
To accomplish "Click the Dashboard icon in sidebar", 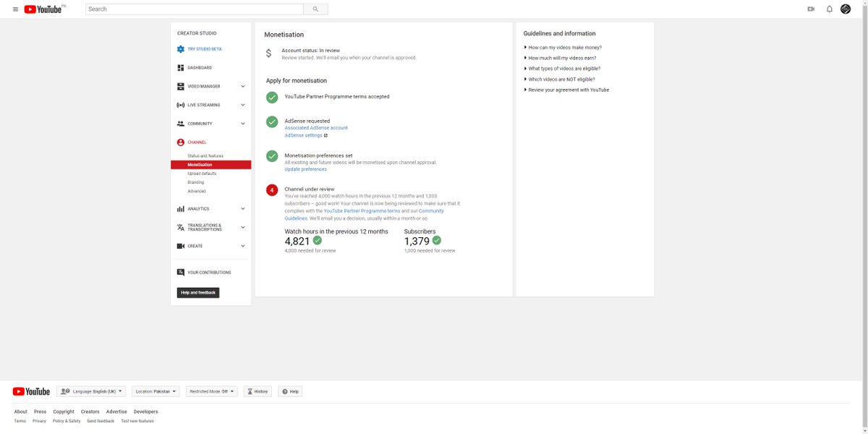I will point(181,68).
